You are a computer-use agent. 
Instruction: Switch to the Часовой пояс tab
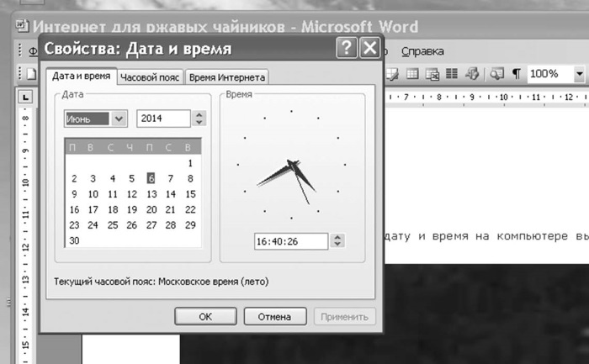tap(150, 77)
